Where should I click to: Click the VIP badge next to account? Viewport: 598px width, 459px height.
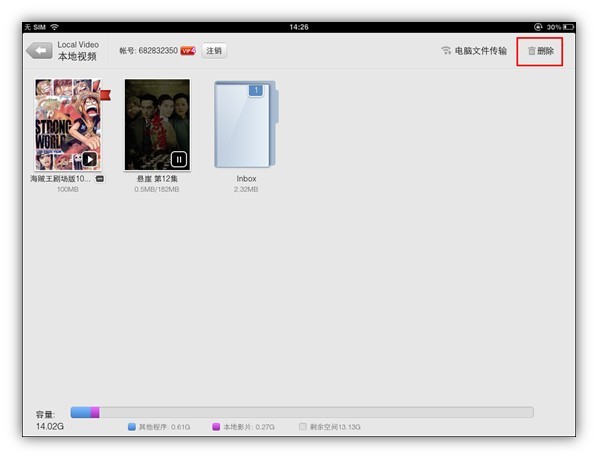pos(188,51)
